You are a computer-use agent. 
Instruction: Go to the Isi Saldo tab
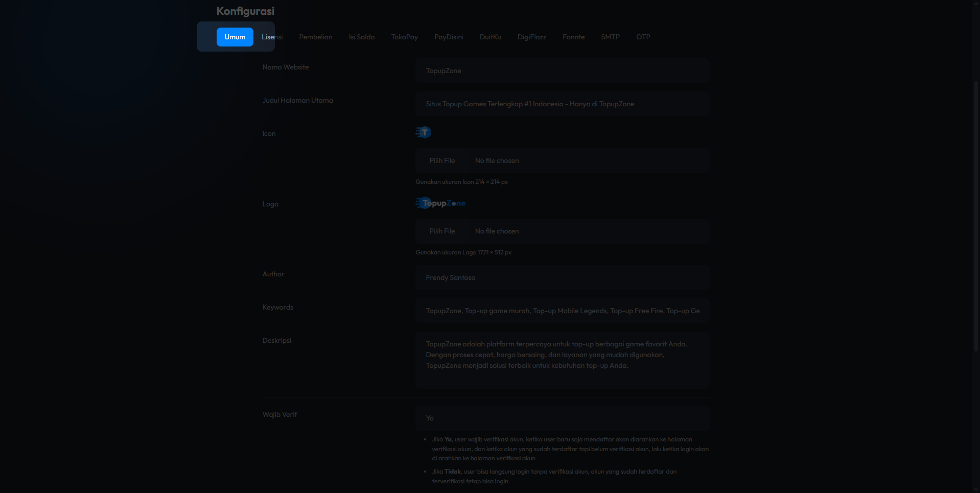362,37
